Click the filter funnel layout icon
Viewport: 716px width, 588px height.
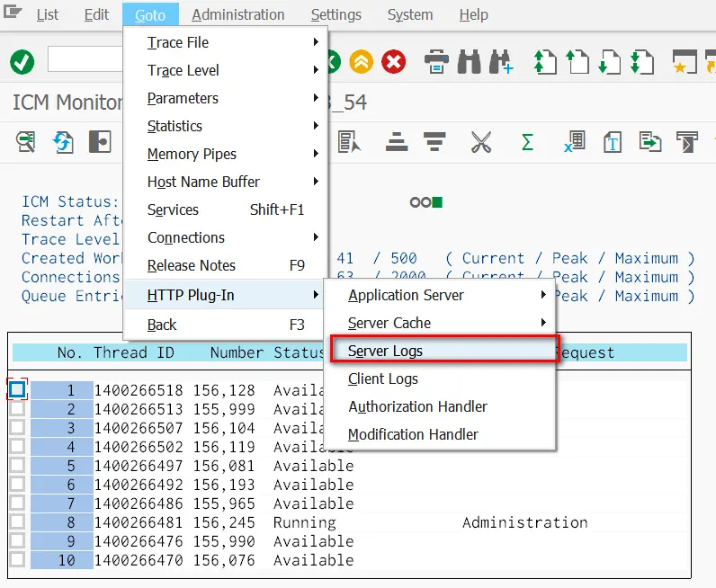click(687, 142)
